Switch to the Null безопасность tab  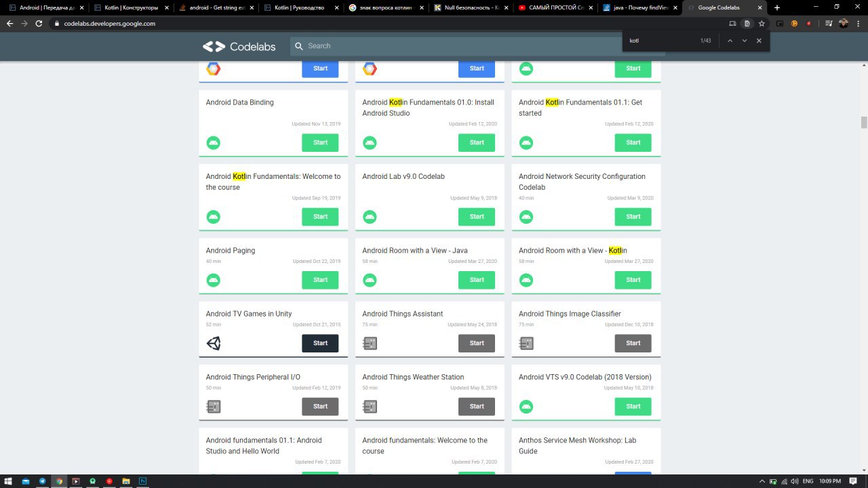(471, 7)
